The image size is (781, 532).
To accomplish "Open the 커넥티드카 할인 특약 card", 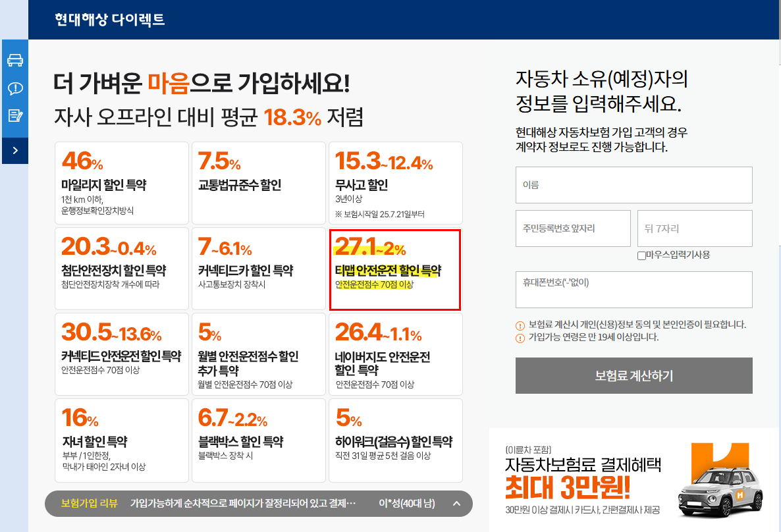I will (259, 269).
